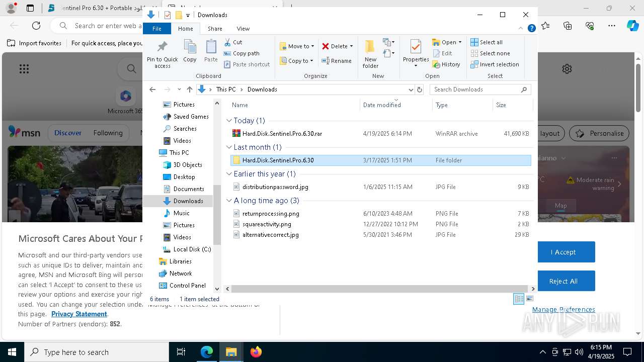Screen dimensions: 644x362
Task: Open Microsoft apps grid launcher in Edge
Action: (x=24, y=69)
